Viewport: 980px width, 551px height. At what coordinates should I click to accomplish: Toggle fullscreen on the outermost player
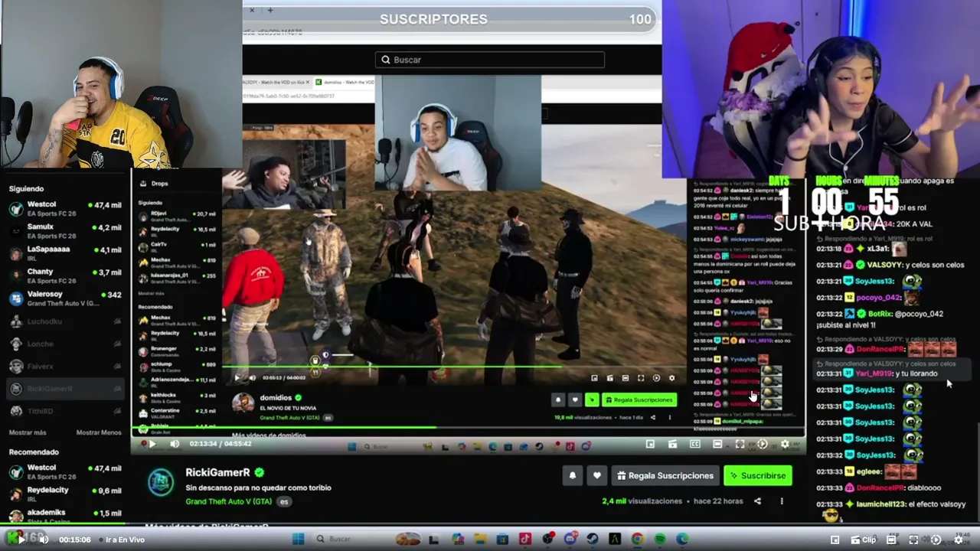913,540
